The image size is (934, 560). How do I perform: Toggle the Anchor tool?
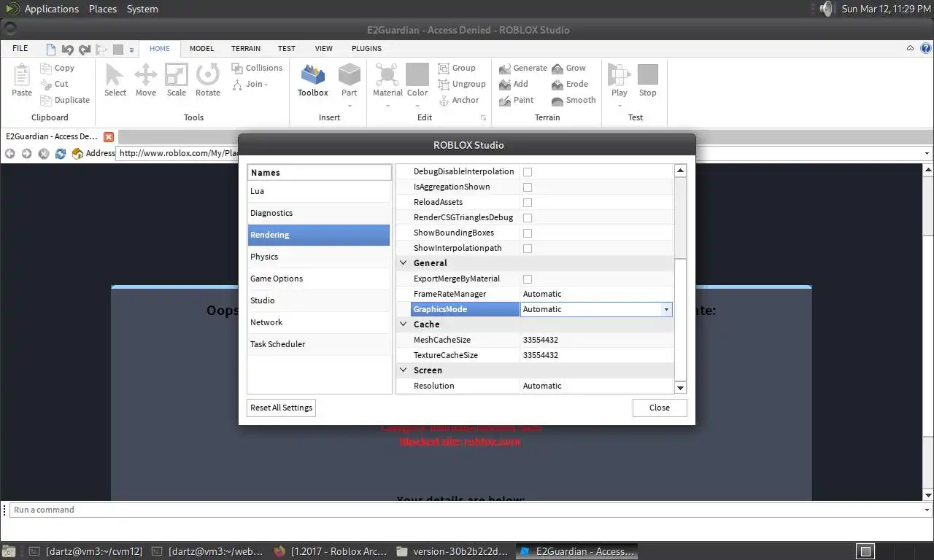tap(459, 100)
